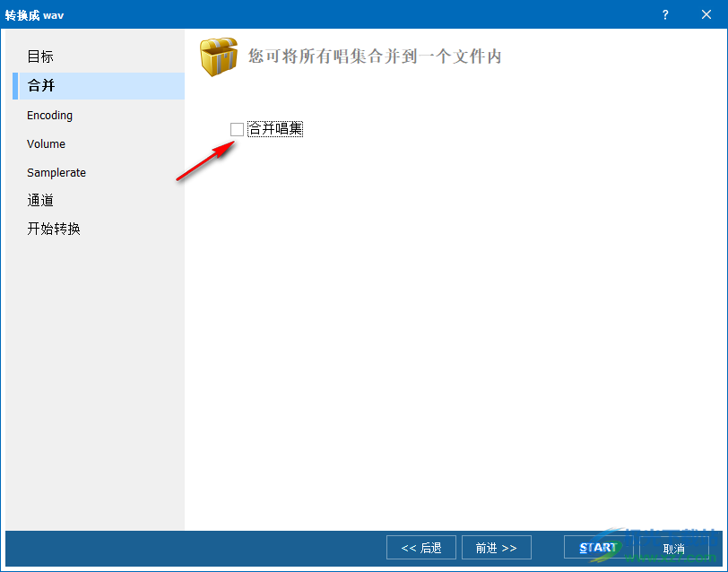Viewport: 728px width, 572px height.
Task: Start conversion with START button
Action: pos(599,548)
